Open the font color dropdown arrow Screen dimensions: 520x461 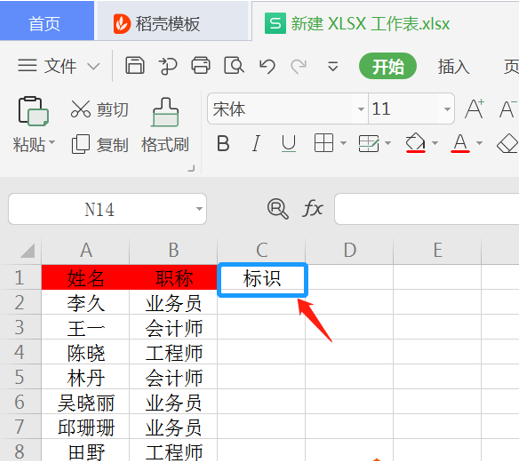[x=479, y=143]
